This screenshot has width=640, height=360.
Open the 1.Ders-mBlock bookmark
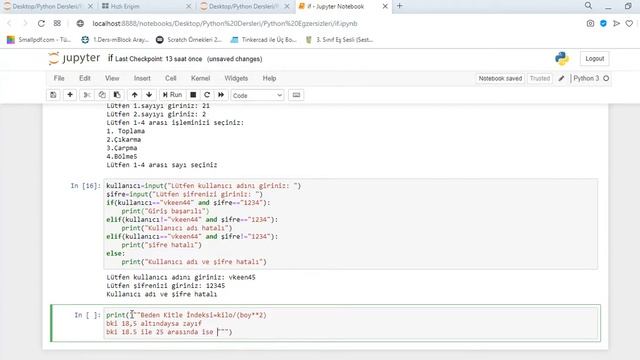(x=114, y=40)
